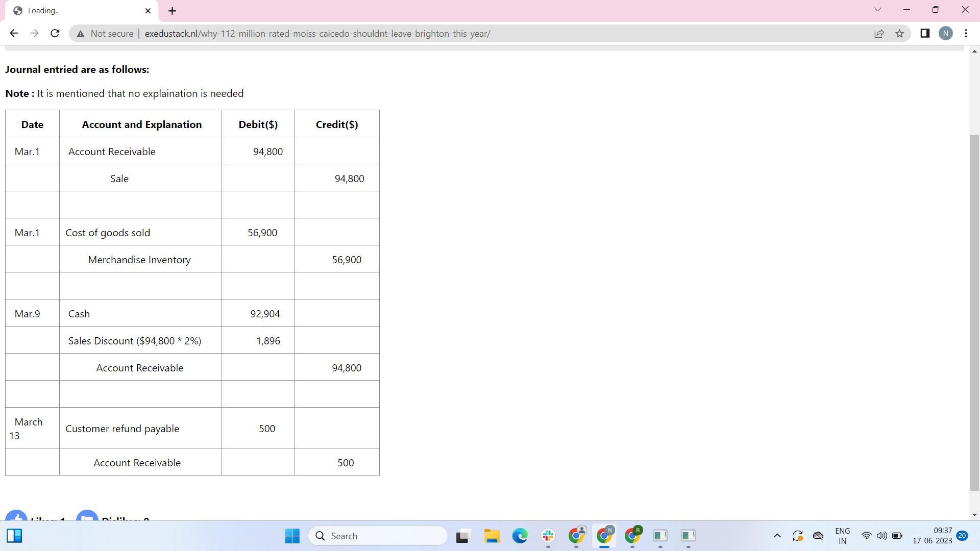Open first green app taskbar icon
980x551 pixels.
tap(660, 536)
